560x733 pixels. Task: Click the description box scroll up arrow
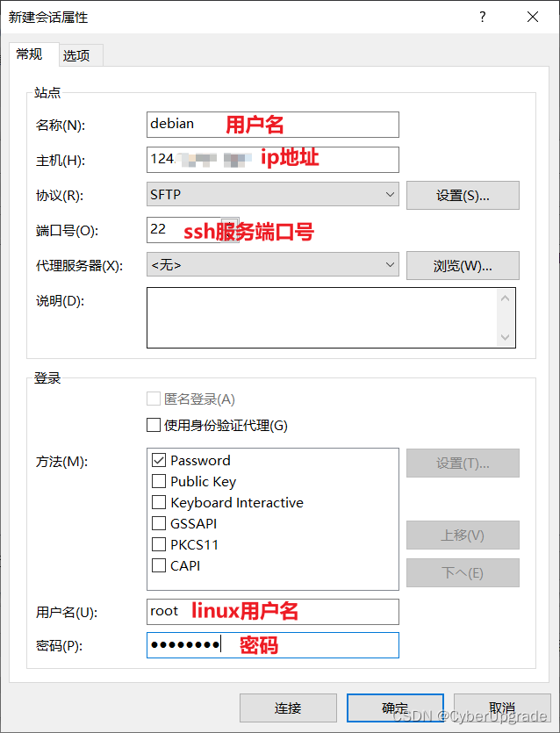(505, 298)
